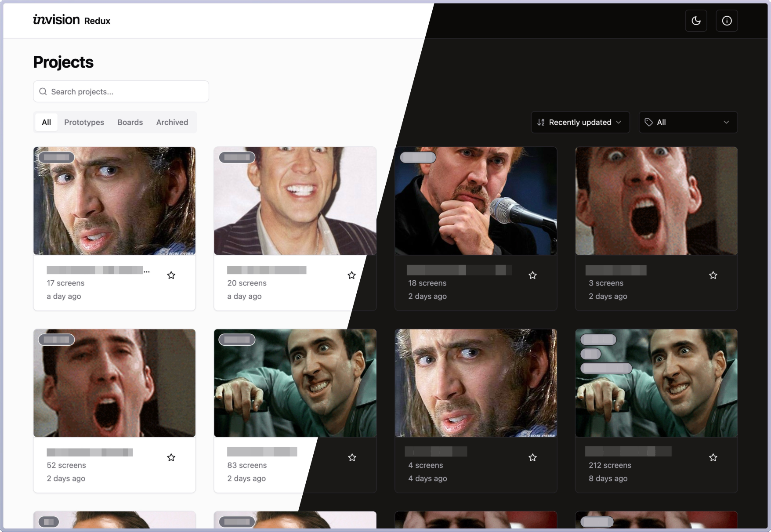The image size is (771, 532).
Task: Star the 4 screens project
Action: click(x=532, y=458)
